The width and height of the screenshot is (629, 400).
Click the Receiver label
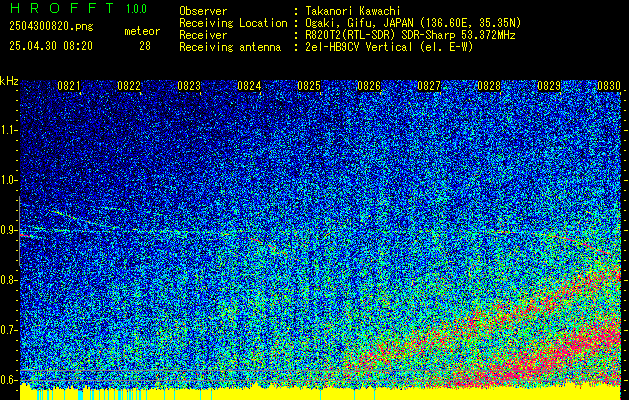203,35
